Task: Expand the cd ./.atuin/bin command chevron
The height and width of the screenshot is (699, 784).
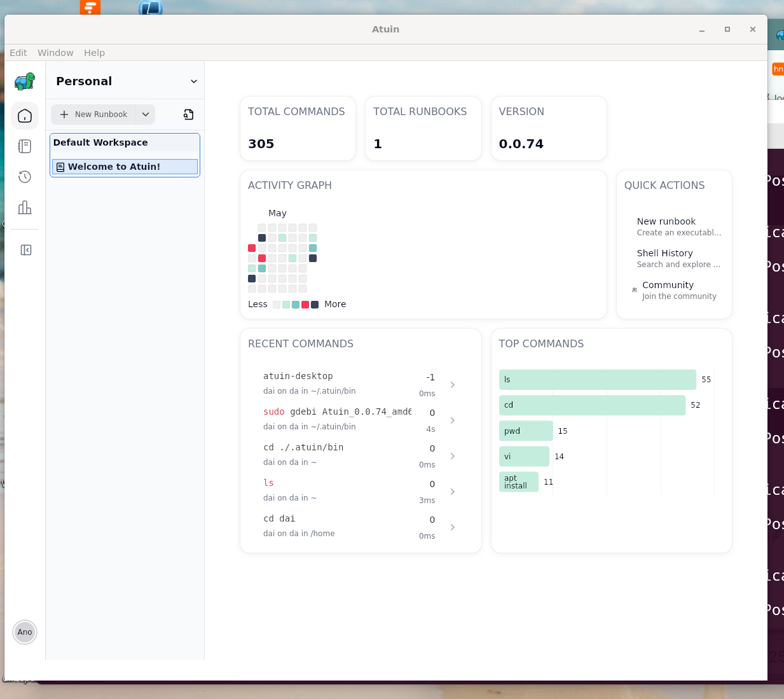Action: [453, 456]
